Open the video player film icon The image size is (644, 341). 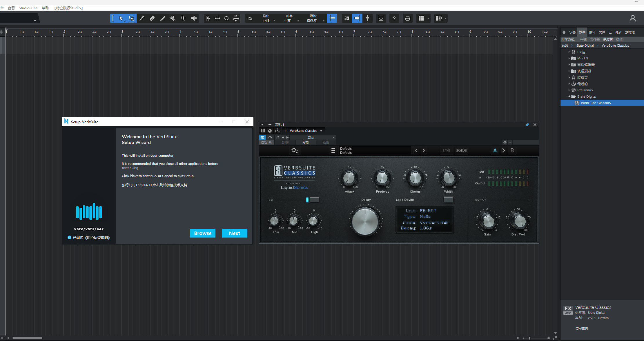pos(408,18)
